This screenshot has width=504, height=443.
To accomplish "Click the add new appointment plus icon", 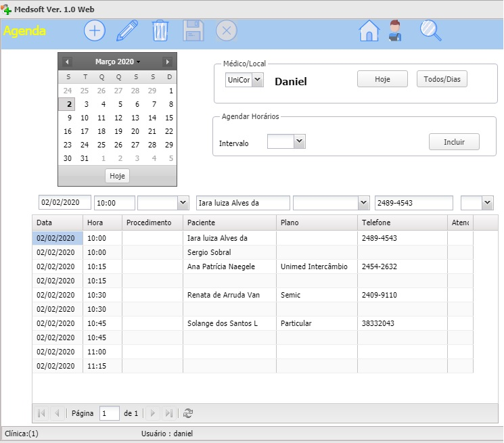I will (94, 31).
